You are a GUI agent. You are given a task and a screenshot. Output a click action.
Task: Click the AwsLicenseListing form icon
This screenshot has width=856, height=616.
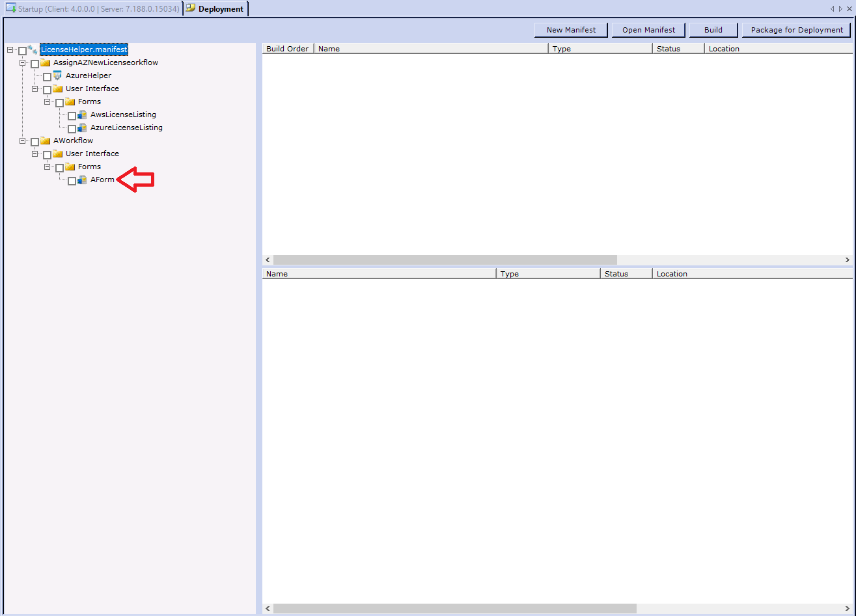(x=82, y=115)
